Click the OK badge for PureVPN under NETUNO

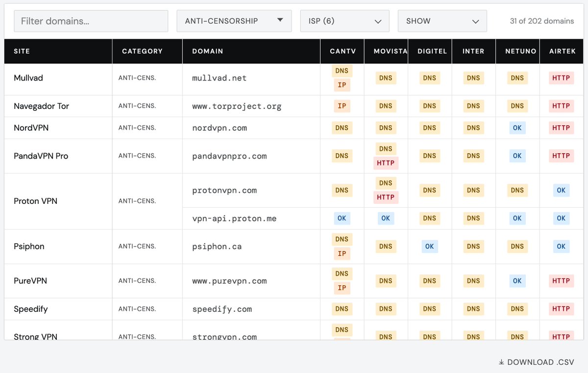517,281
